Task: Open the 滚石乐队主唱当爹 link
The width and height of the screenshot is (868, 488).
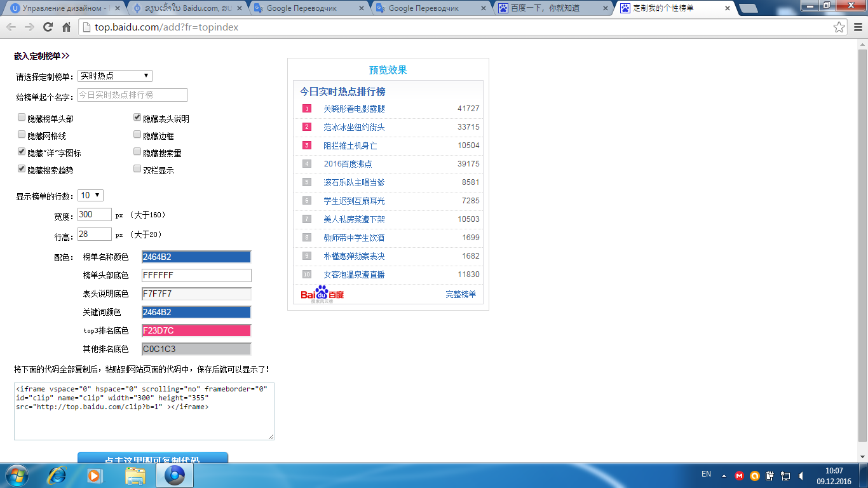Action: [x=354, y=182]
